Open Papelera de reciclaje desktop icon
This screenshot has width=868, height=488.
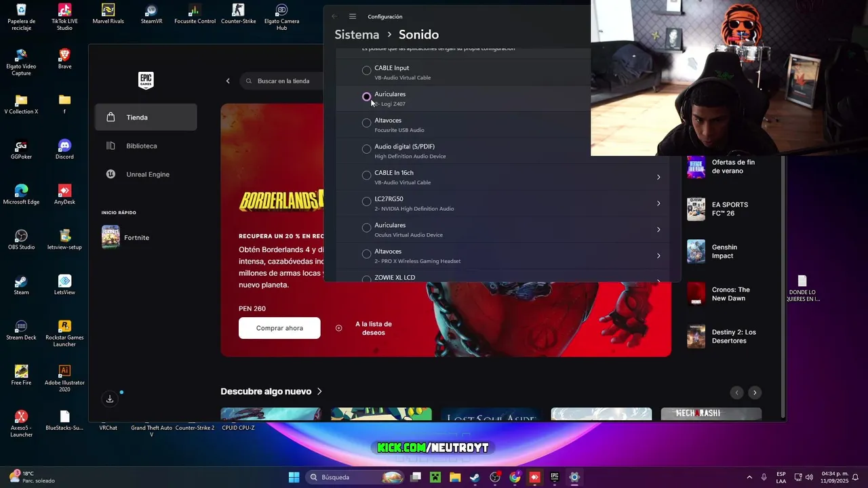21,17
